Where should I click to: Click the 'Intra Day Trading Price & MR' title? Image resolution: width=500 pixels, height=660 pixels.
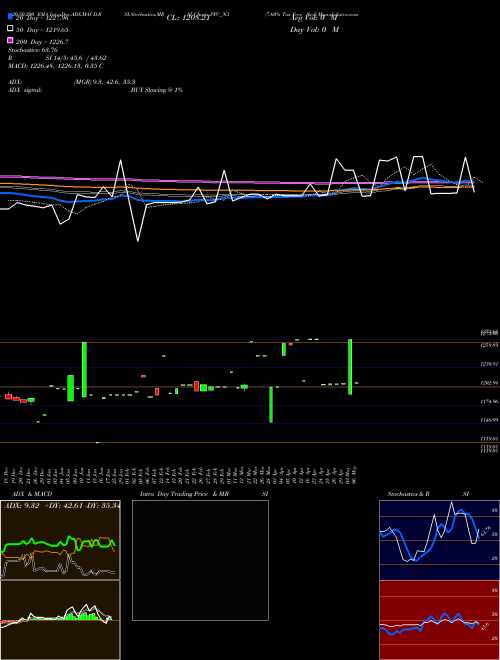click(184, 494)
